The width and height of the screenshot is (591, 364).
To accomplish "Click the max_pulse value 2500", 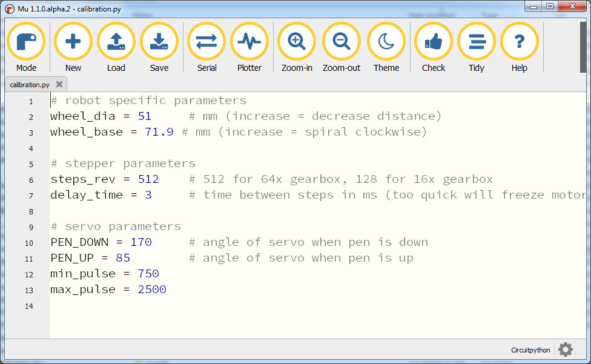I will point(152,290).
